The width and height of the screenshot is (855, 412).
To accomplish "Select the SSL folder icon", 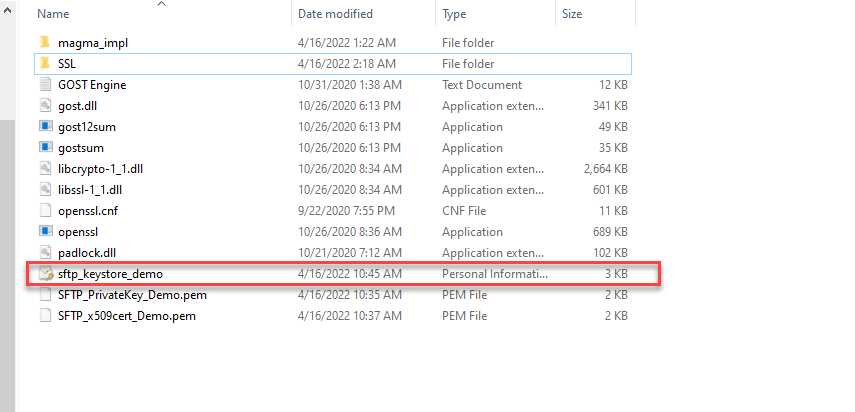I will 45,64.
